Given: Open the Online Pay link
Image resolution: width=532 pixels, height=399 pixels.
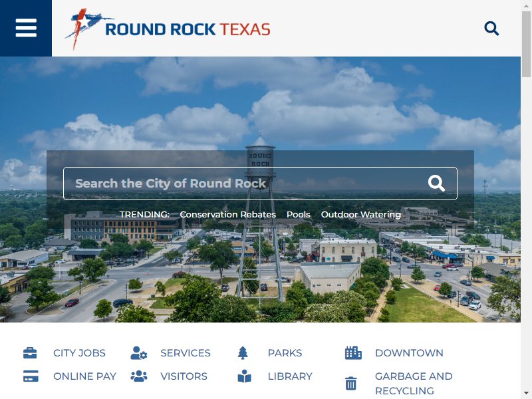Looking at the screenshot, I should pyautogui.click(x=85, y=376).
